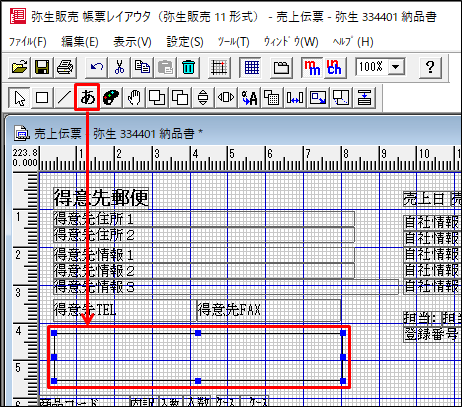462x407 pixels.
Task: Click the bottom-middle handle of selected box
Action: point(198,381)
